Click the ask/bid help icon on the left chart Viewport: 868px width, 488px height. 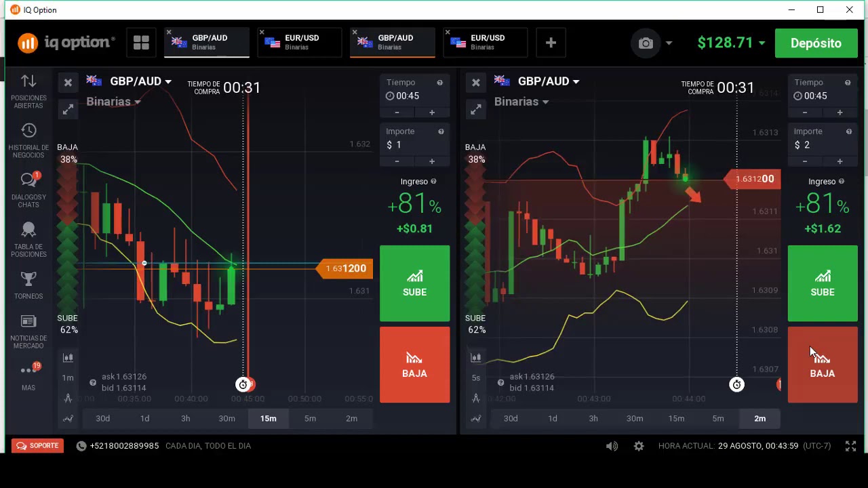tap(93, 382)
